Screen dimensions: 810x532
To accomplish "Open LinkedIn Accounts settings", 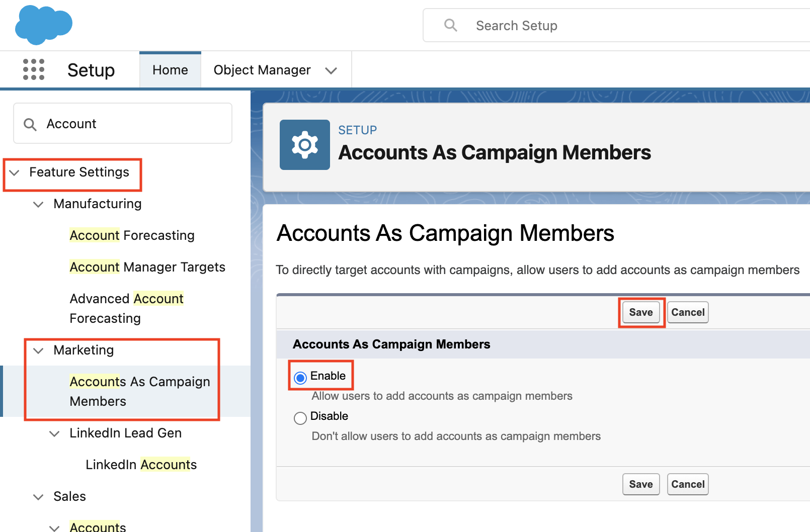I will [x=141, y=465].
